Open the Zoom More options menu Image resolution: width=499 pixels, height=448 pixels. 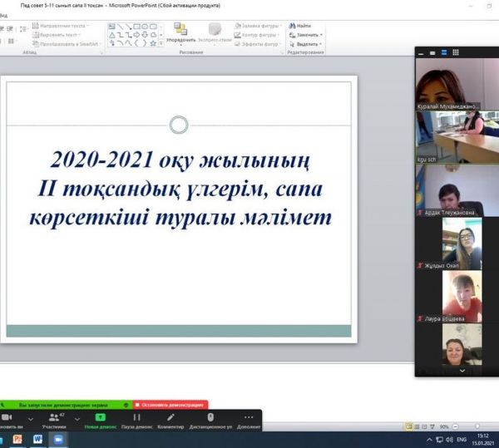pyautogui.click(x=248, y=420)
